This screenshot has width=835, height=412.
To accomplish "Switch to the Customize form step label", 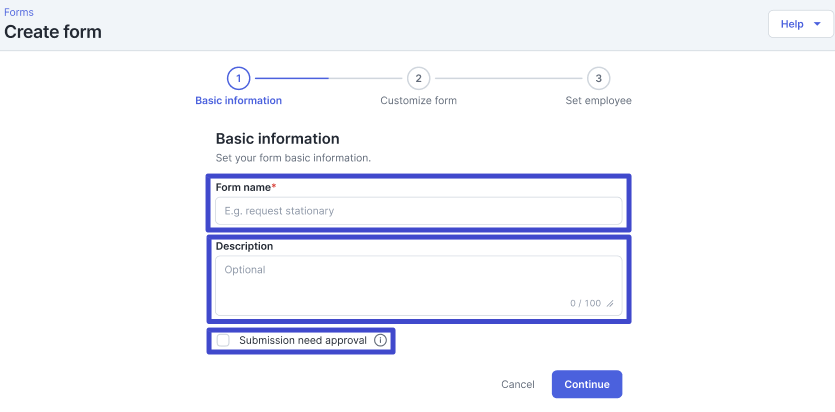I will (x=419, y=101).
